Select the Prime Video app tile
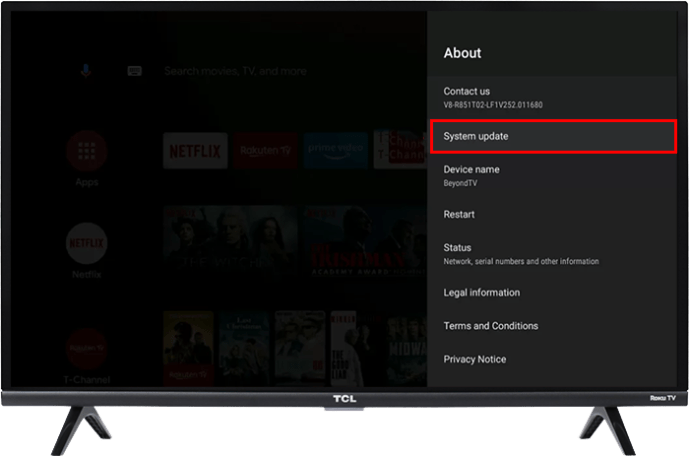This screenshot has width=689, height=456. click(x=336, y=151)
